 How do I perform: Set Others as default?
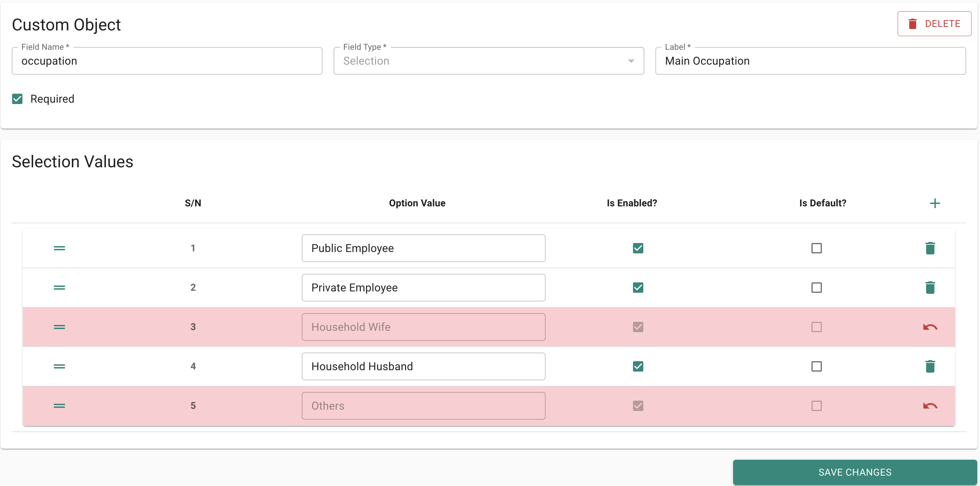(816, 406)
